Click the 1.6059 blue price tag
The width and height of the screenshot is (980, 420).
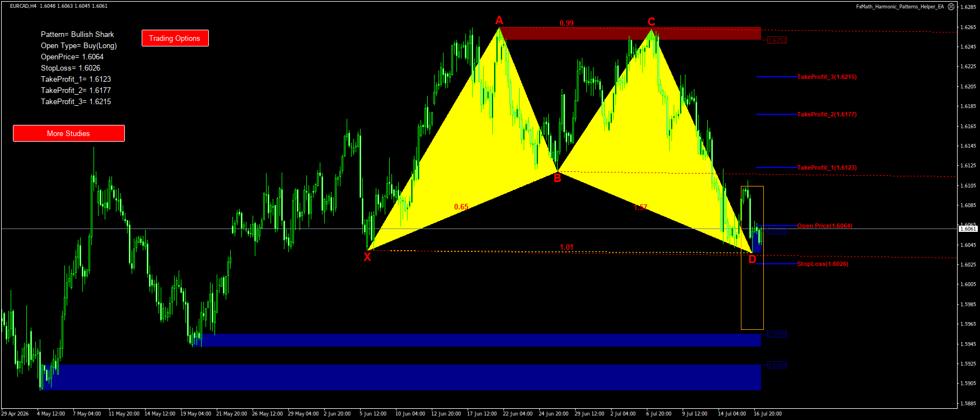click(x=777, y=231)
